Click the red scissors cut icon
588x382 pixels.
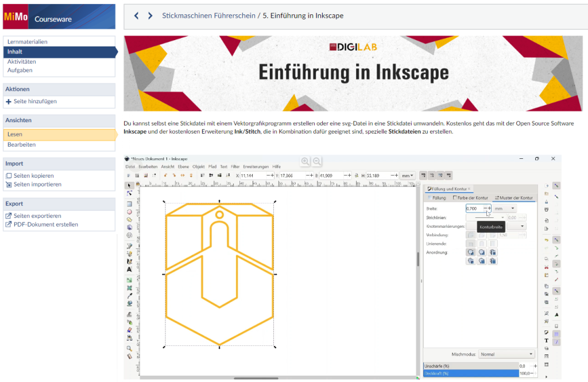[547, 267]
